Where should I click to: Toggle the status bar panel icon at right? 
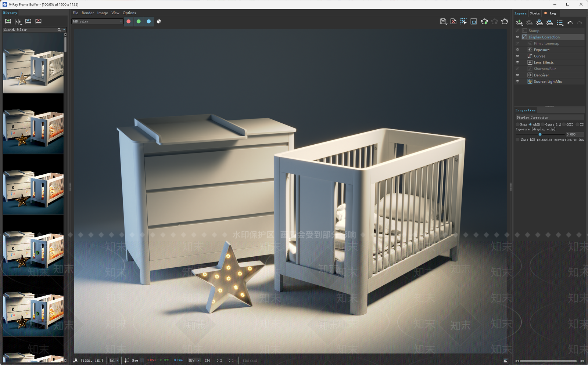(x=506, y=360)
